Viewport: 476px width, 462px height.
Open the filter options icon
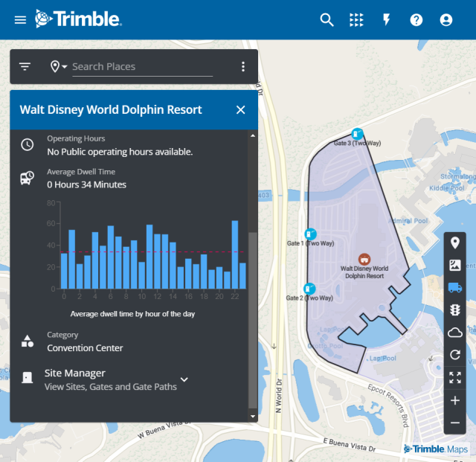point(25,66)
